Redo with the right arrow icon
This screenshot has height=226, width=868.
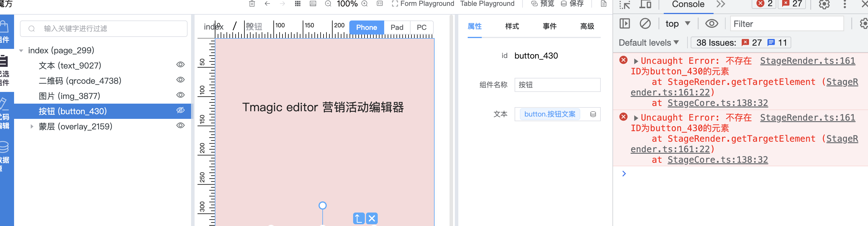click(x=282, y=4)
